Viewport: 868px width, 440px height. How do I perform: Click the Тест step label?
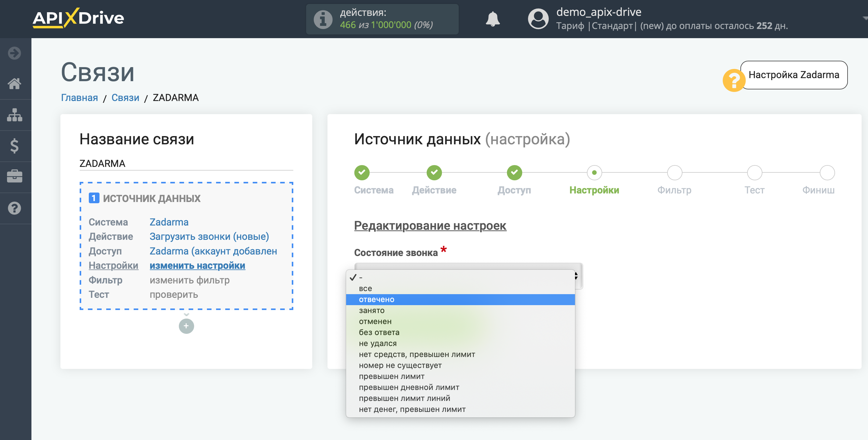[754, 190]
